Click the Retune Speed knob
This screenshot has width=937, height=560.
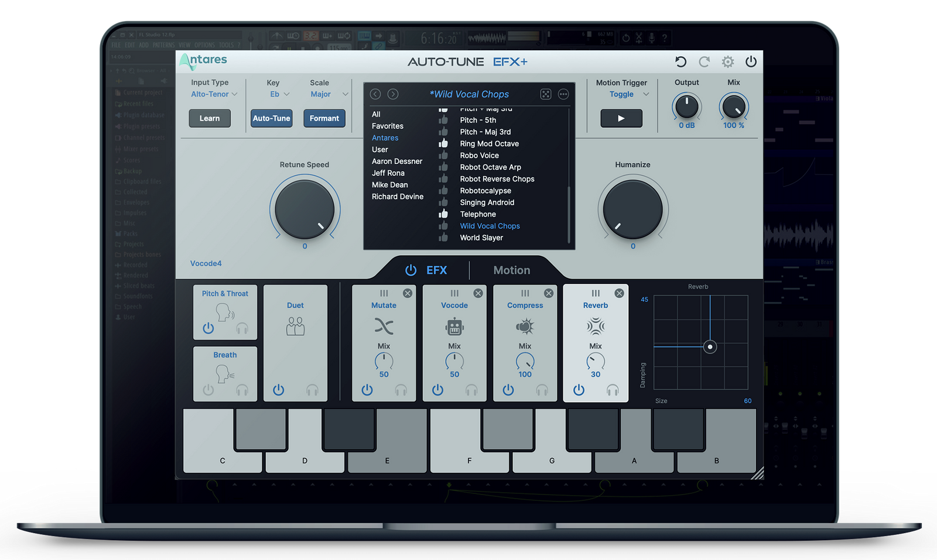305,209
